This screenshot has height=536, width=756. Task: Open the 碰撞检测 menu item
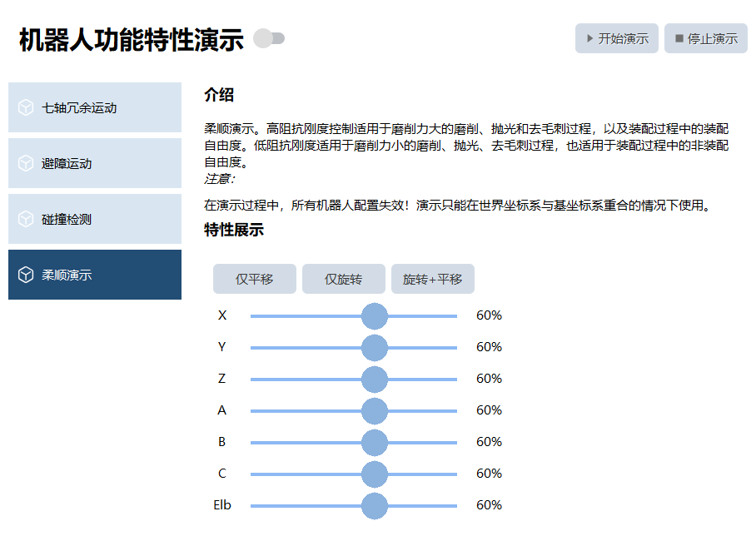pyautogui.click(x=95, y=220)
